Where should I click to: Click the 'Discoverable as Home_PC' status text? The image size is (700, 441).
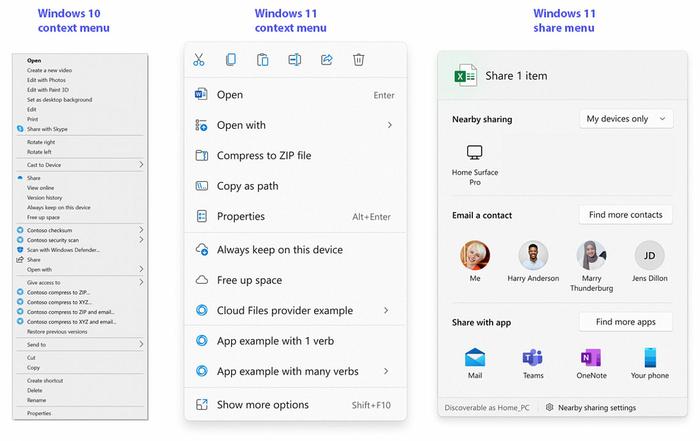[487, 408]
